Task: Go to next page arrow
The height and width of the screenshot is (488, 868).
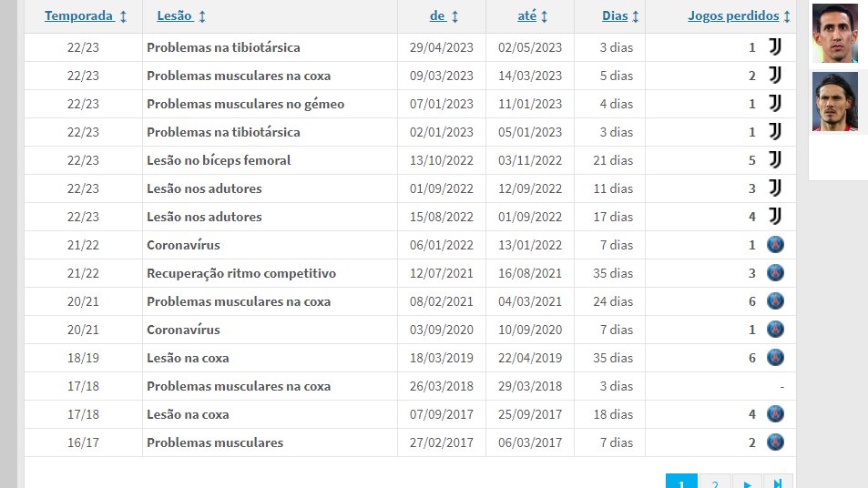Action: [x=747, y=482]
